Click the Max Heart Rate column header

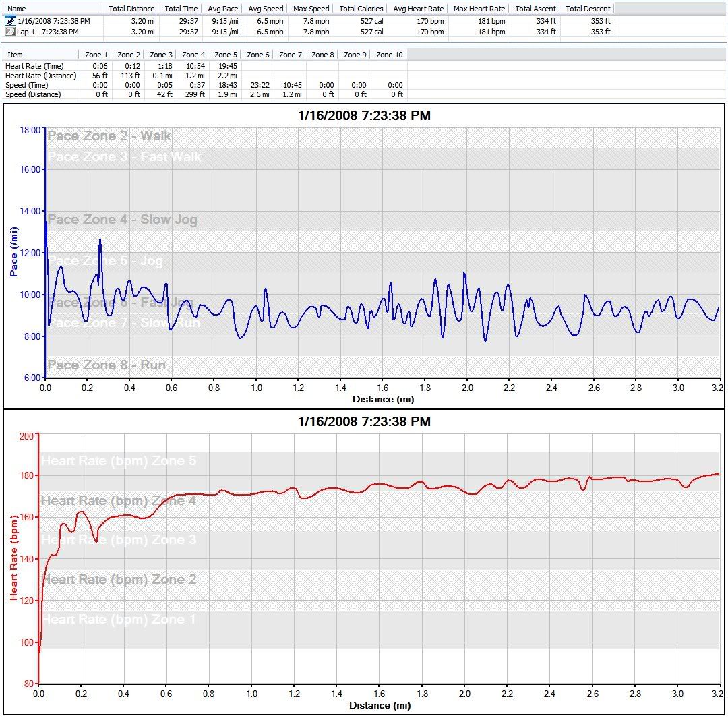tap(479, 9)
